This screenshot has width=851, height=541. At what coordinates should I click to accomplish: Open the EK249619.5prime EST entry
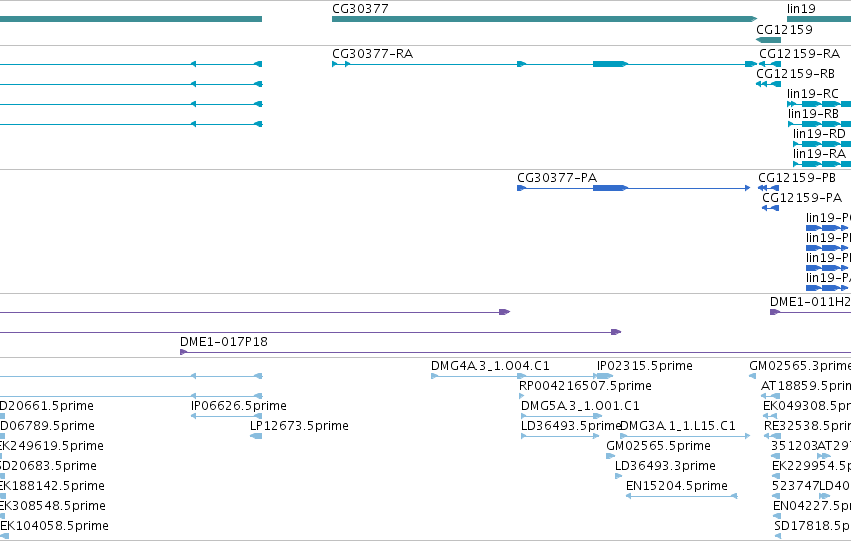pos(52,446)
